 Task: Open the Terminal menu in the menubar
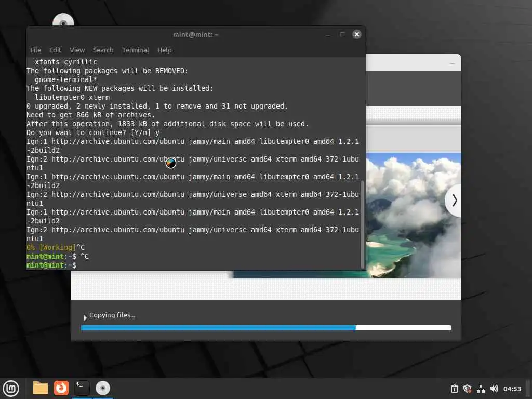(136, 50)
